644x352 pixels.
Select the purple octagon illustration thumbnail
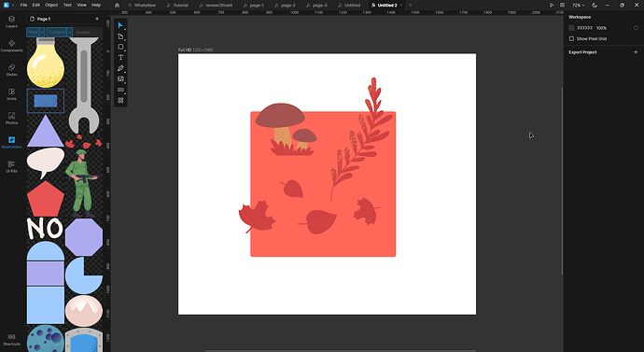pos(84,237)
